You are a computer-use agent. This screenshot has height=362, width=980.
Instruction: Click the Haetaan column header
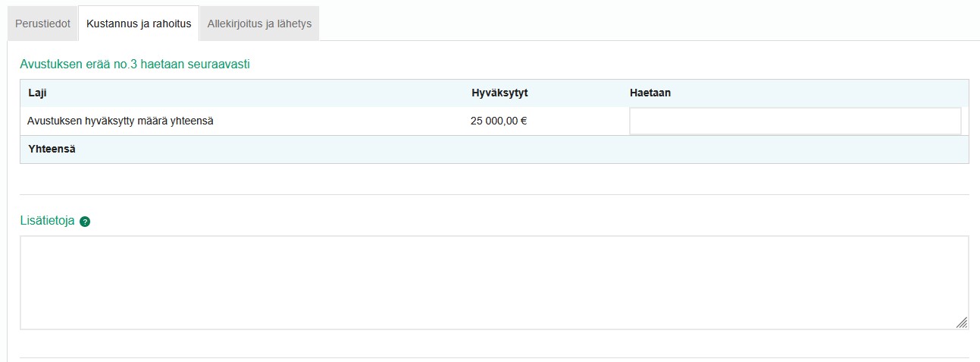(x=650, y=93)
